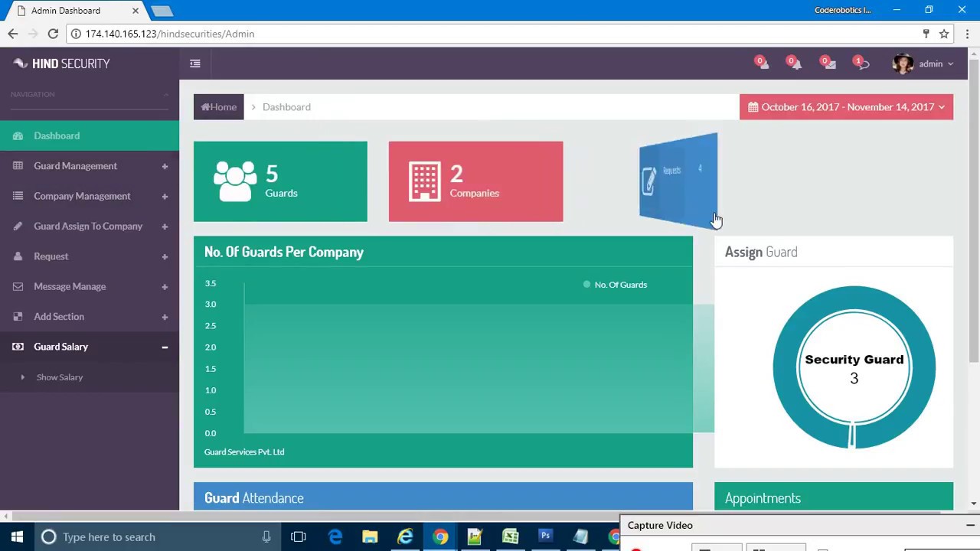Open the 2 Companies stat card
980x551 pixels.
(475, 181)
